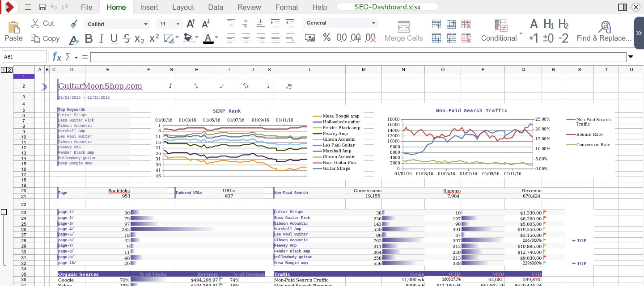This screenshot has width=644, height=286.
Task: Open the Help tab
Action: (x=320, y=7)
